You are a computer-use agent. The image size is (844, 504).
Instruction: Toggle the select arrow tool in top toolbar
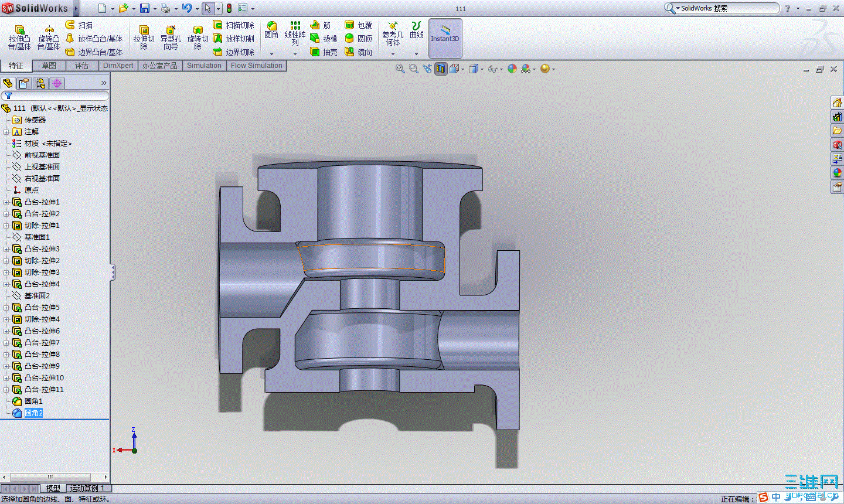207,8
